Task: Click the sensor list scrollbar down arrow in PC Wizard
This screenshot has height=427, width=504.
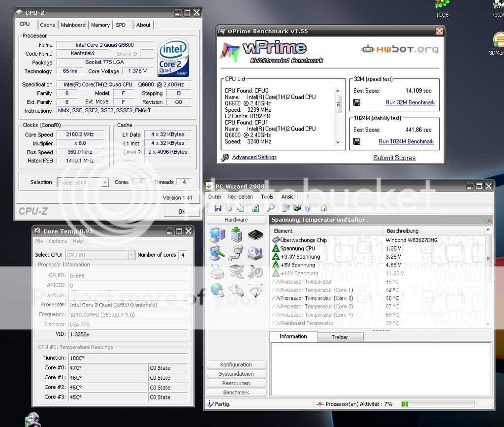Action: (488, 324)
